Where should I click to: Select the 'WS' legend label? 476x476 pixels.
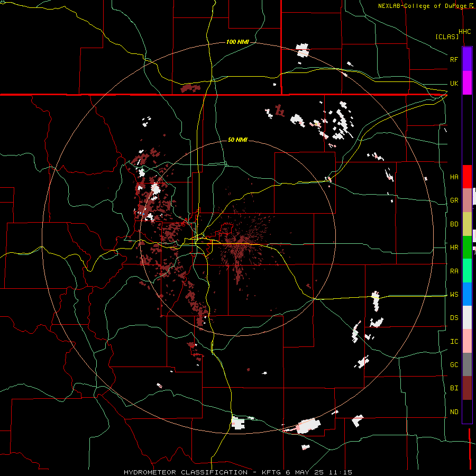click(x=454, y=295)
